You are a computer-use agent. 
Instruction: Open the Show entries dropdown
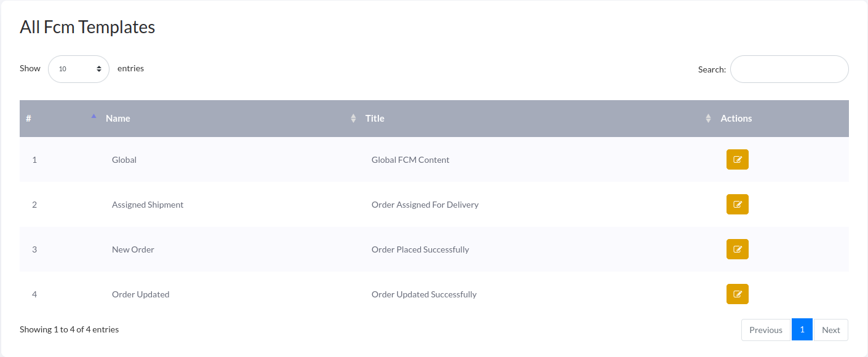tap(79, 69)
